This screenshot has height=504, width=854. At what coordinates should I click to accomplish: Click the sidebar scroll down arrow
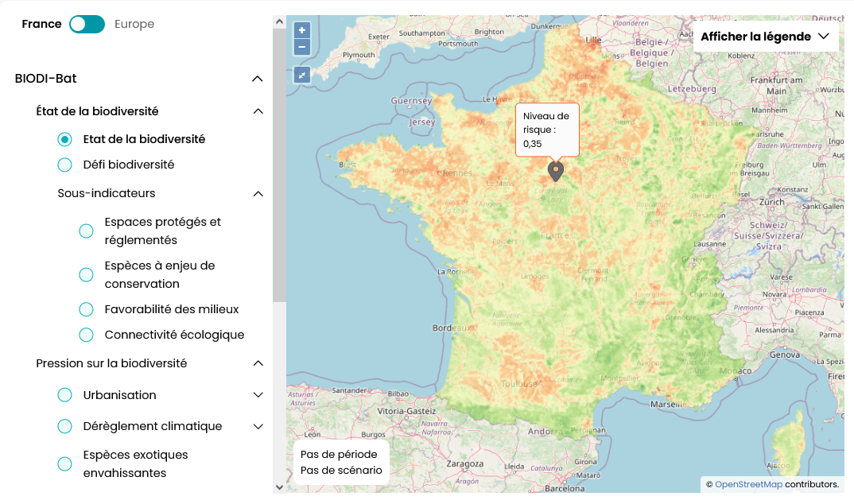pyautogui.click(x=279, y=487)
